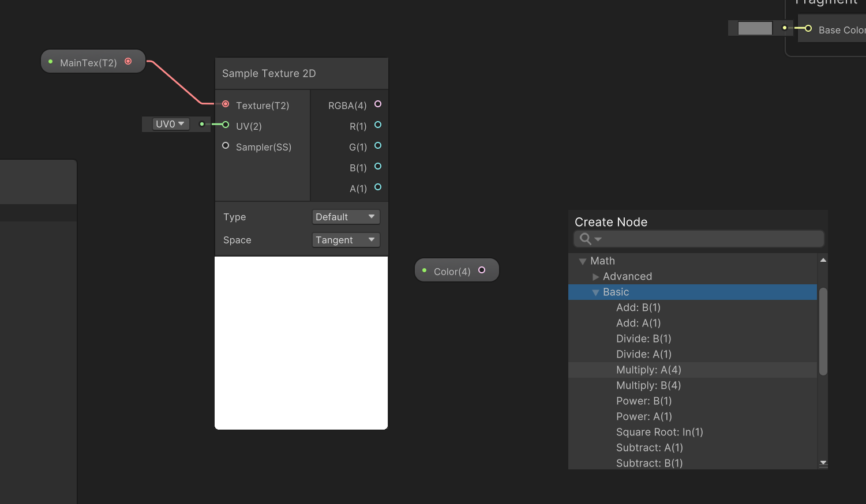Open the UV0 channel dropdown
866x504 pixels.
coord(170,123)
